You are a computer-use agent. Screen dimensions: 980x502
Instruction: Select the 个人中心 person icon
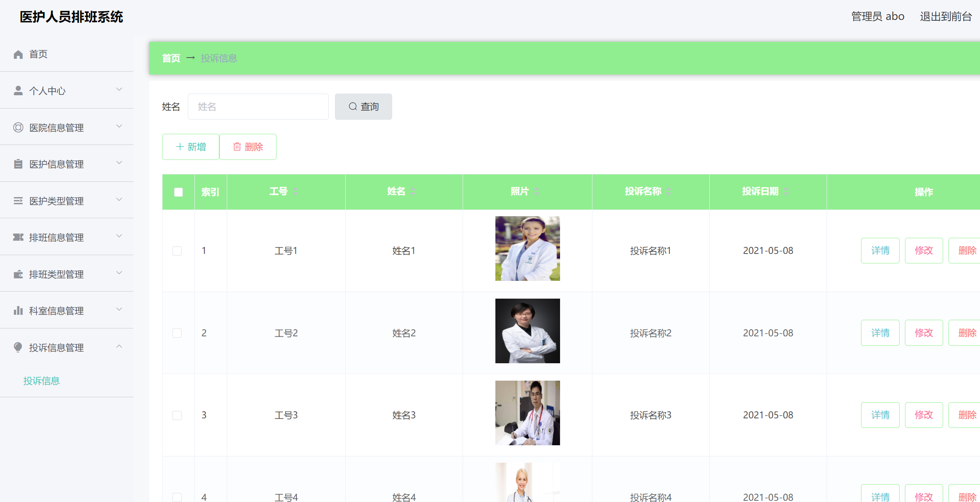(x=18, y=90)
